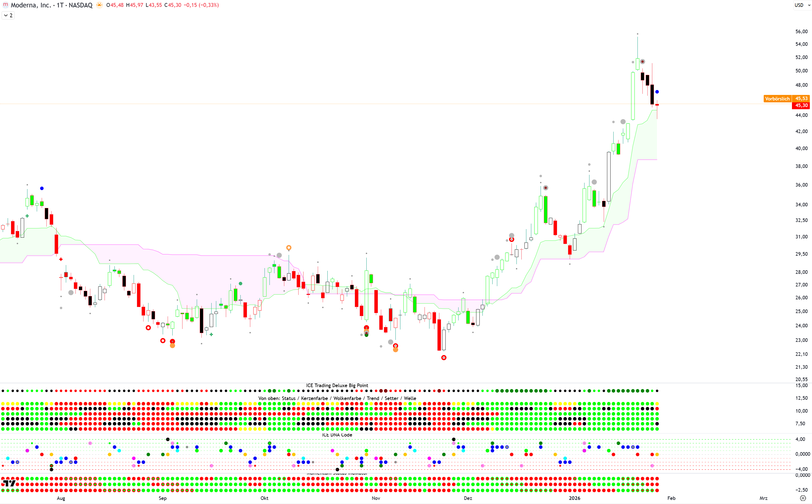Click the TradingView logo
This screenshot has width=812, height=504.
point(9,483)
